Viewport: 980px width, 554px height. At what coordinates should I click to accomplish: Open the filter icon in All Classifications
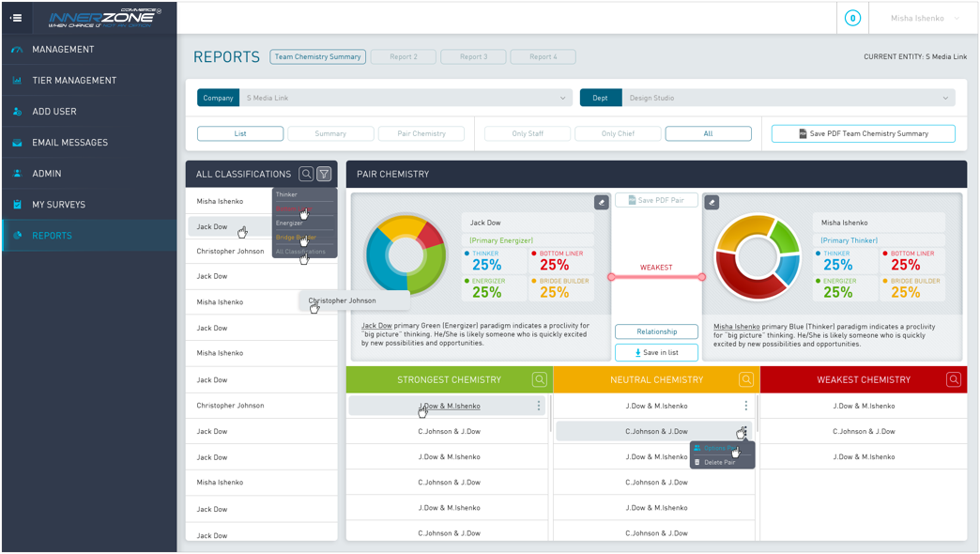[324, 174]
